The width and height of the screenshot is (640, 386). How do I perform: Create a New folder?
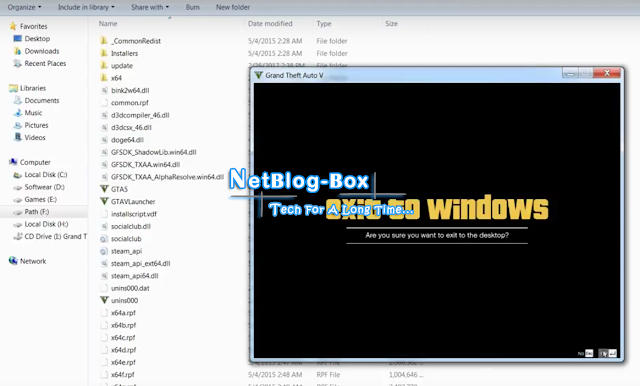(233, 7)
